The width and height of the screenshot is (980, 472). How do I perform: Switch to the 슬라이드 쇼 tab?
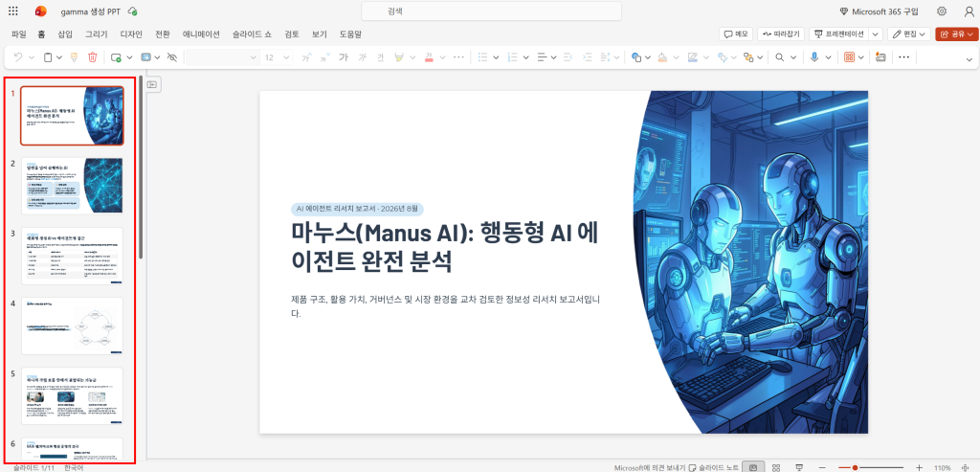(x=252, y=34)
